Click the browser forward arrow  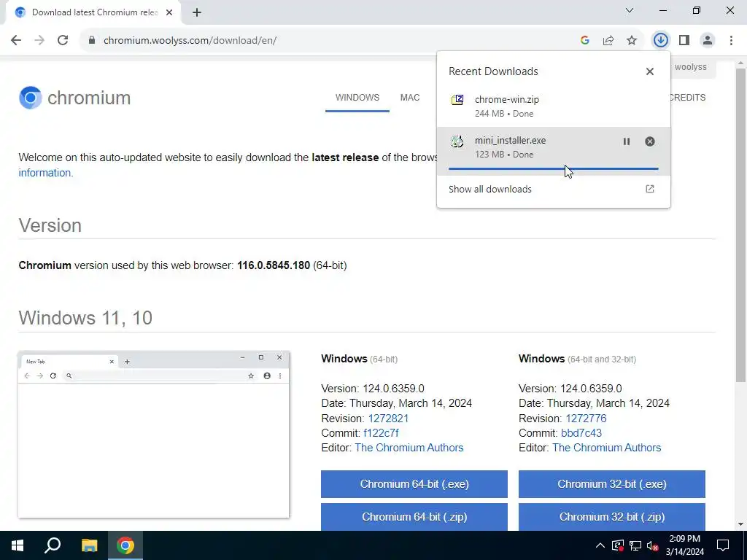click(x=39, y=40)
